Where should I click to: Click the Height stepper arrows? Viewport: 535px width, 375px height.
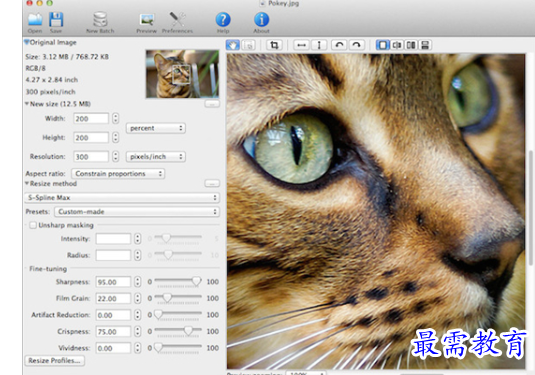tap(116, 138)
